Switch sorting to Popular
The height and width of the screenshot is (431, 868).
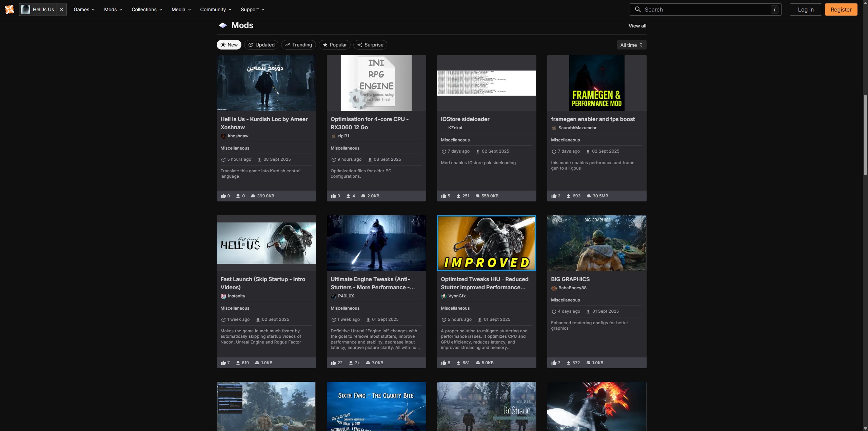pos(334,45)
